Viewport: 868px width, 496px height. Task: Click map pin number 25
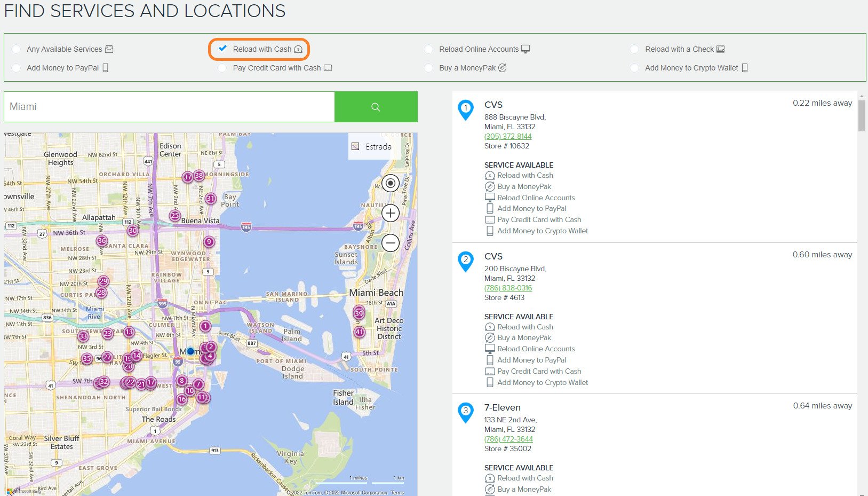[175, 216]
